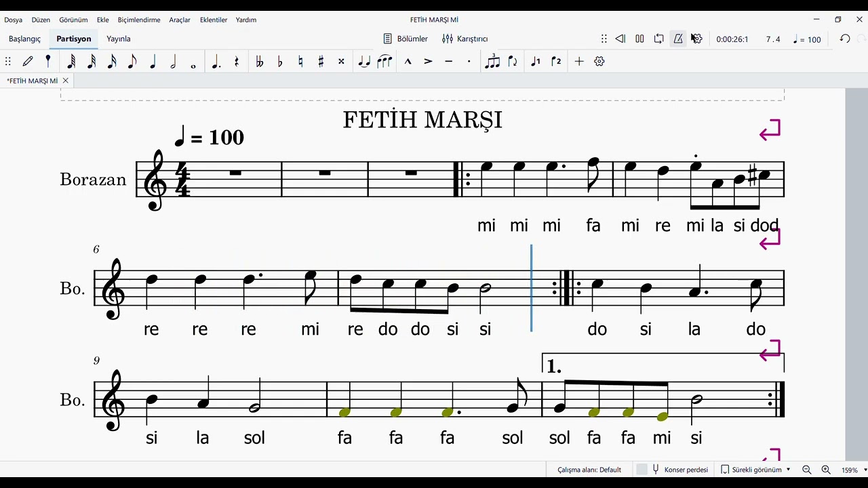The image size is (868, 488).
Task: Toggle the augmentation dot
Action: pyautogui.click(x=216, y=62)
